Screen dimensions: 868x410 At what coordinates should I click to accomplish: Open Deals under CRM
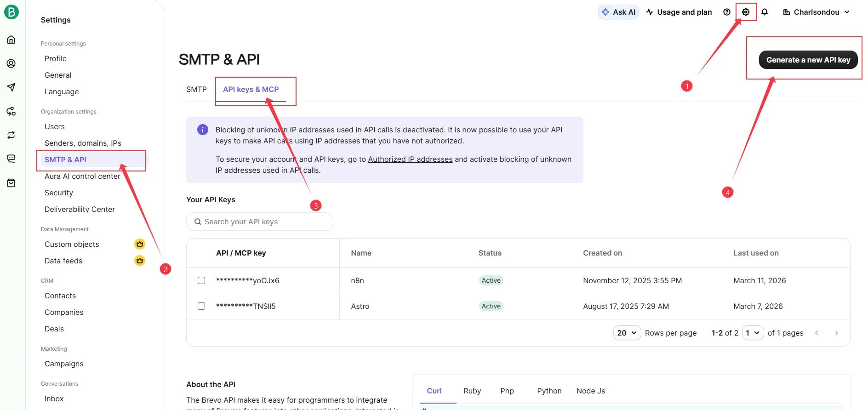[54, 329]
